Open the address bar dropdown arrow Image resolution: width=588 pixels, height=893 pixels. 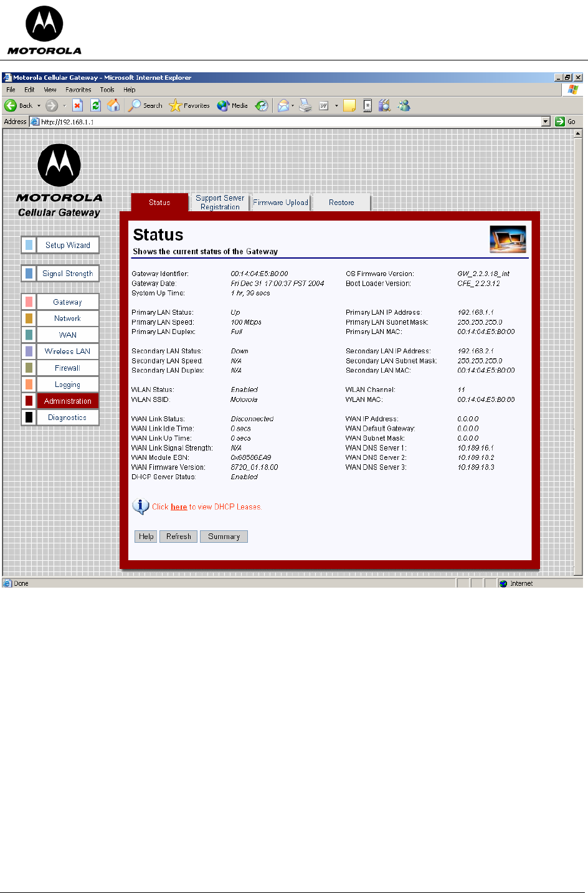546,122
